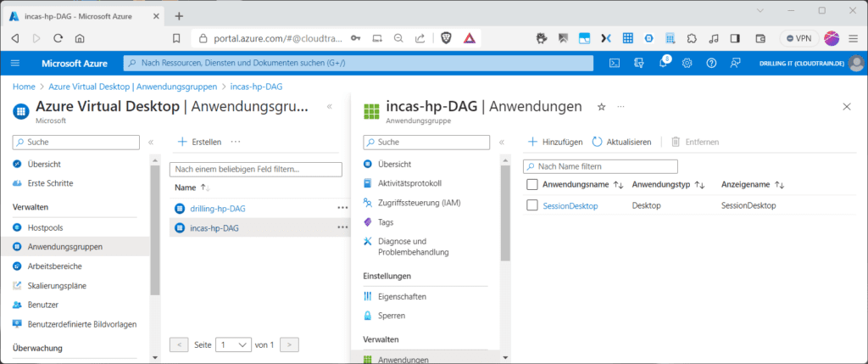Open more commands next to Erstellen
Viewport: 868px width, 364px height.
pos(236,142)
